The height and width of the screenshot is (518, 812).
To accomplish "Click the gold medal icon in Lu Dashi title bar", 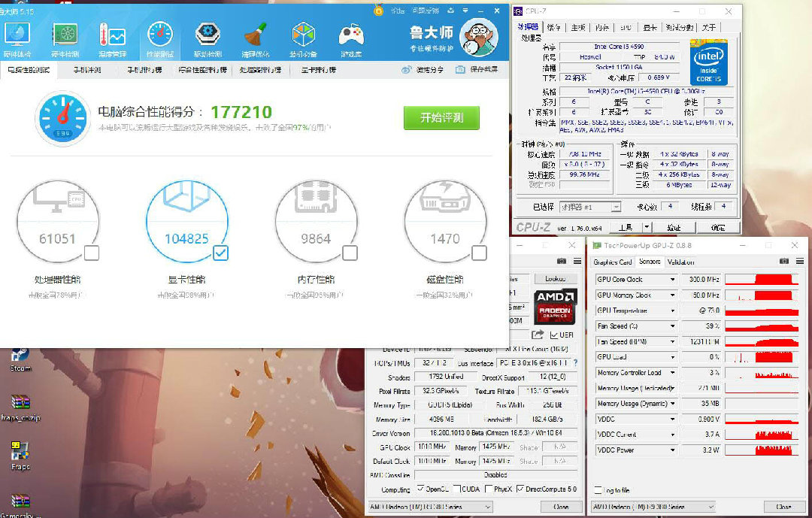I will [378, 11].
